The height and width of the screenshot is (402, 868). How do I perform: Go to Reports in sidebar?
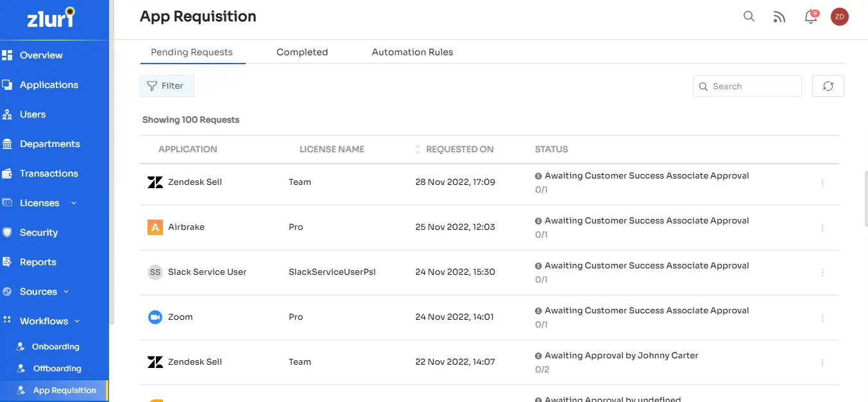(x=38, y=262)
